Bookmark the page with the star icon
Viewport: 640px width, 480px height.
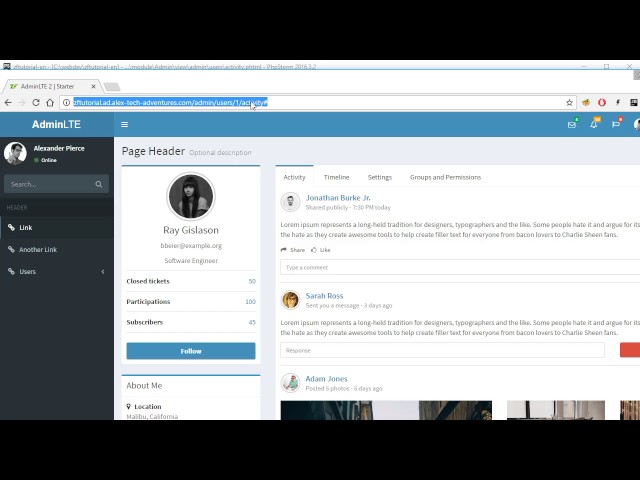[x=569, y=102]
